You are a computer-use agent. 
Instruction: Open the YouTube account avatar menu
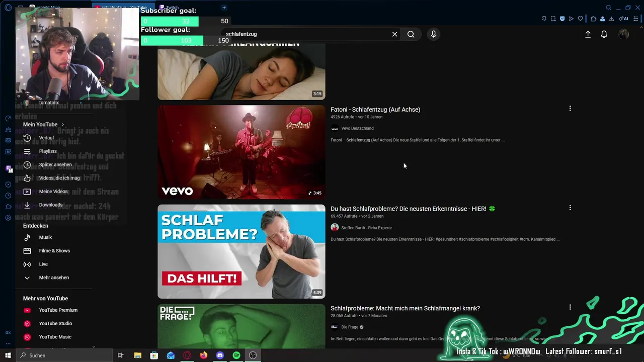(x=624, y=34)
